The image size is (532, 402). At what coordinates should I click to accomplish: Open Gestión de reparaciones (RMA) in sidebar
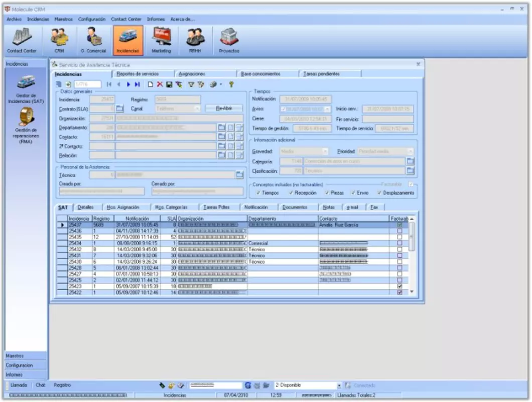[x=26, y=126]
